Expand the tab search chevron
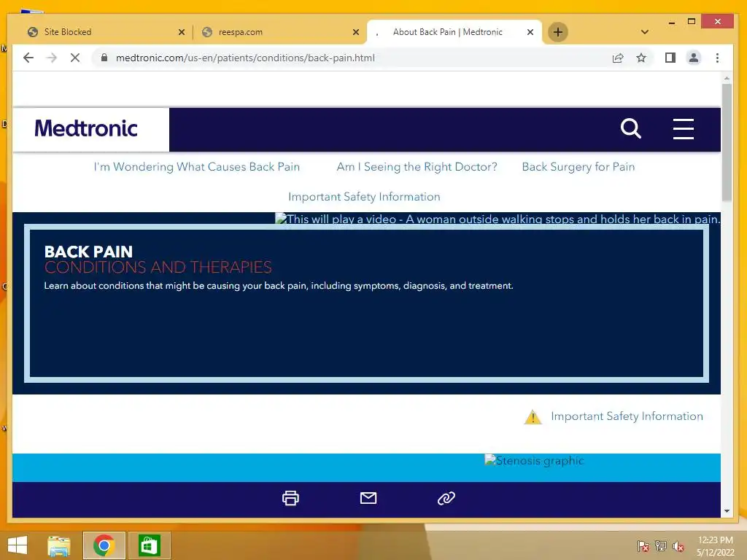The image size is (747, 560). pos(645,32)
